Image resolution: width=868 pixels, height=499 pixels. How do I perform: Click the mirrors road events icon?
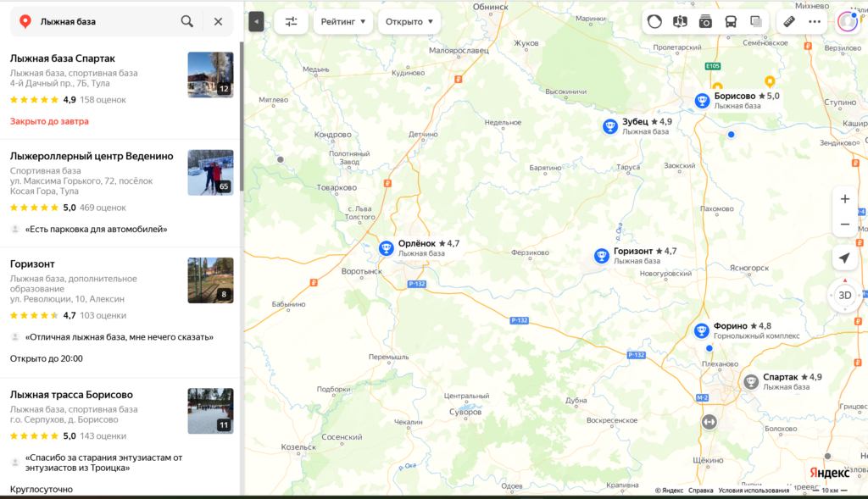[x=679, y=20]
